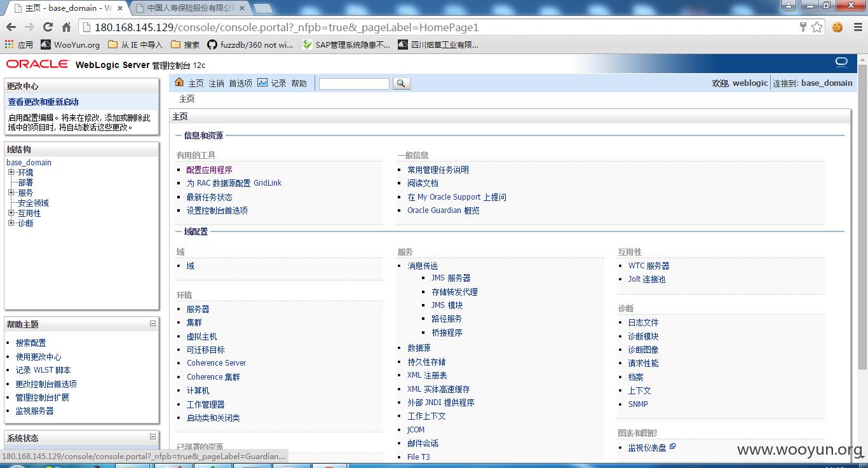This screenshot has height=468, width=868.
Task: Collapse the 帮助主题 panel
Action: (x=153, y=323)
